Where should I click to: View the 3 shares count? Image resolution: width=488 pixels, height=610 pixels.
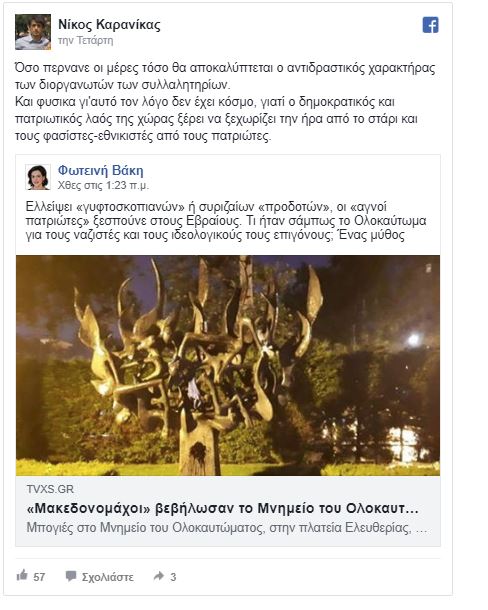point(173,577)
